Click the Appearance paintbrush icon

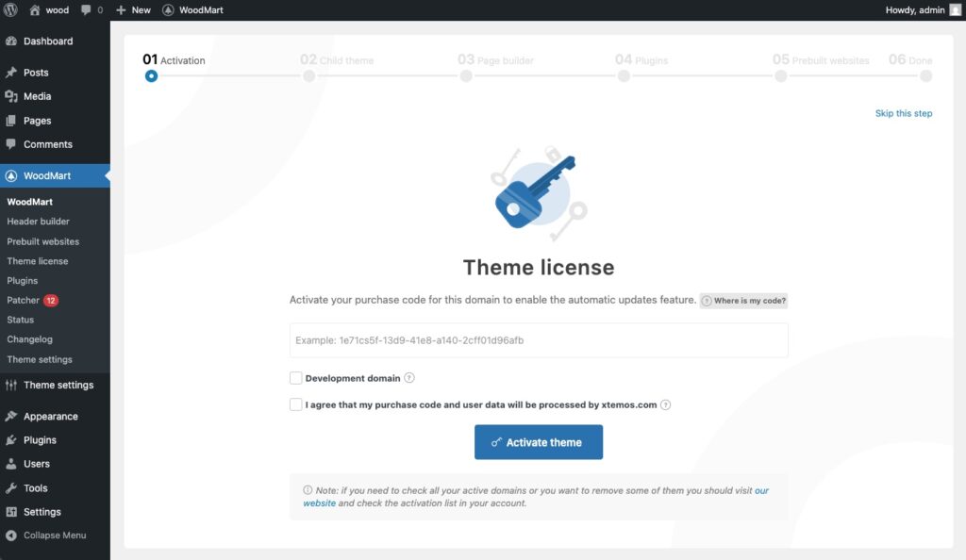[x=11, y=416]
